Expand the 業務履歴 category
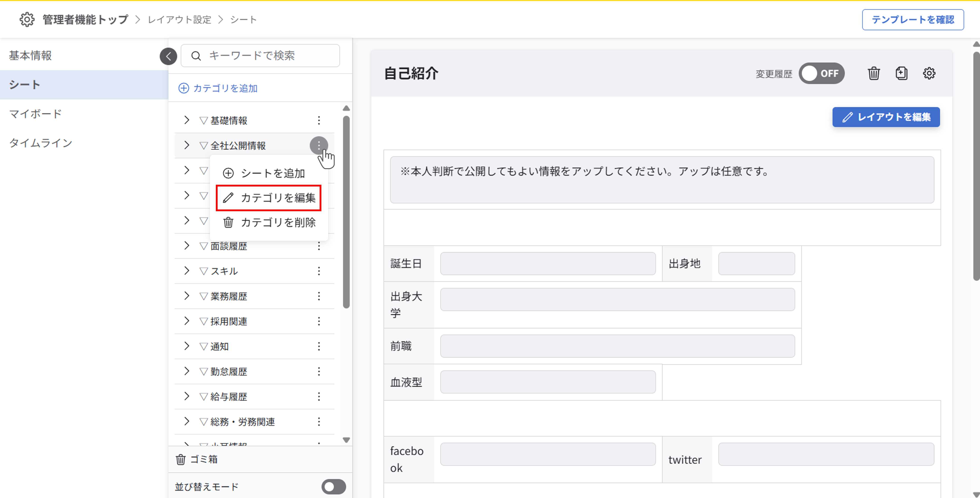Screen dimensions: 980x498 point(186,296)
